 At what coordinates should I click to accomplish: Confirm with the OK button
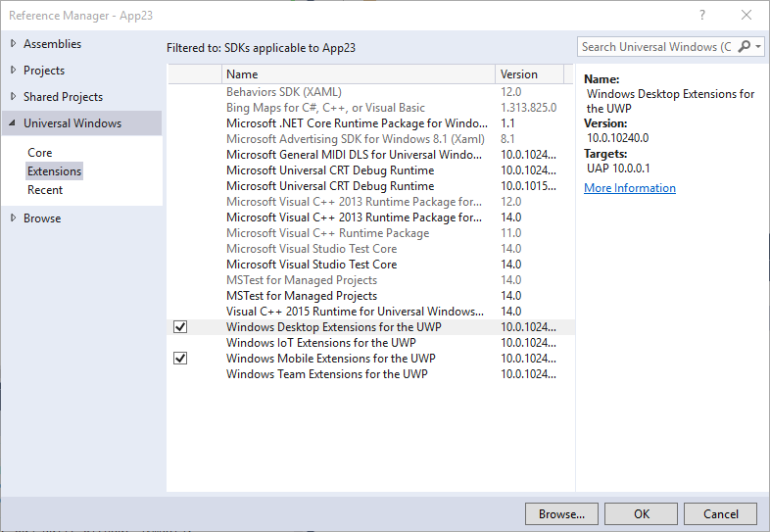click(642, 513)
